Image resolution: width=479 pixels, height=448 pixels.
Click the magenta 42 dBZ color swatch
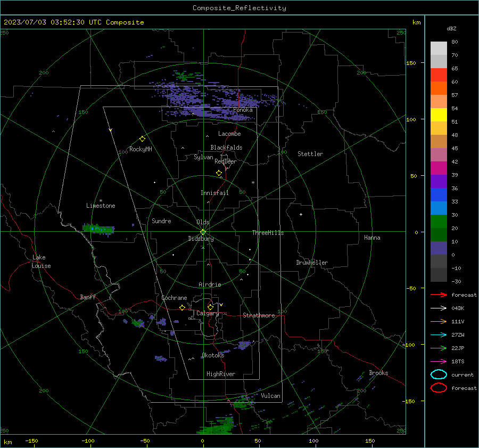point(439,168)
